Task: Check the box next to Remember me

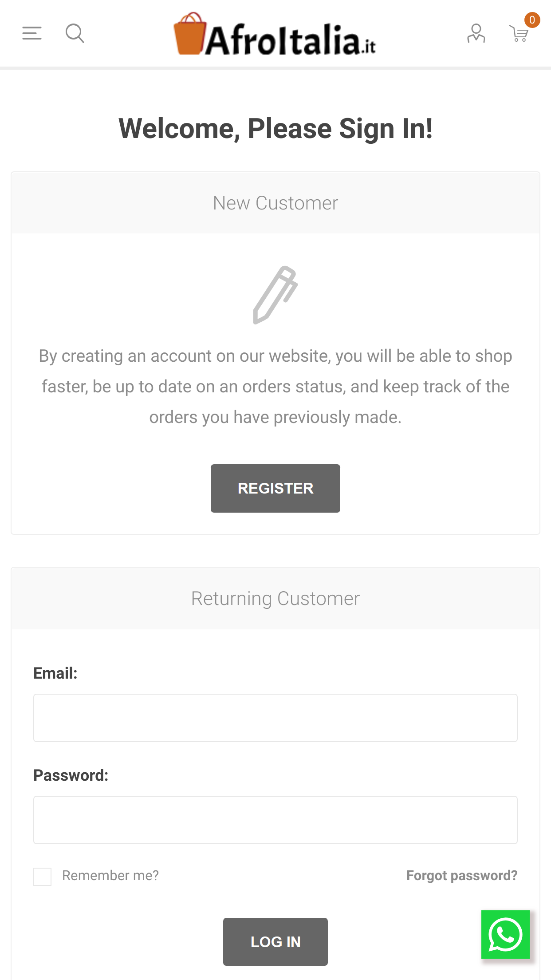Action: (42, 875)
